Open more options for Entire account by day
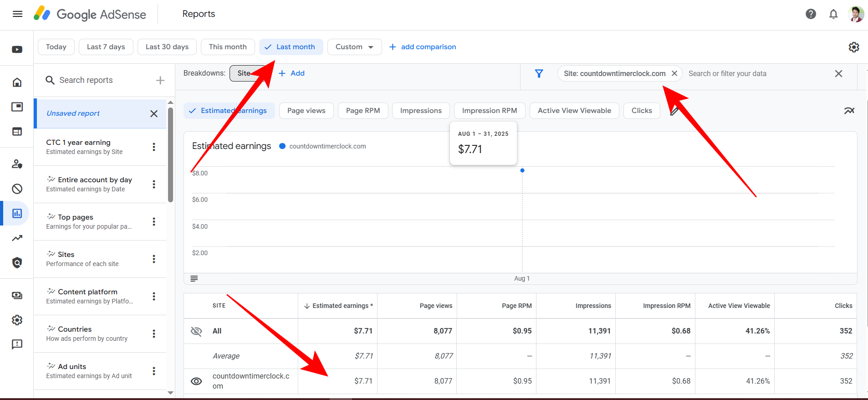The width and height of the screenshot is (868, 400). 154,184
